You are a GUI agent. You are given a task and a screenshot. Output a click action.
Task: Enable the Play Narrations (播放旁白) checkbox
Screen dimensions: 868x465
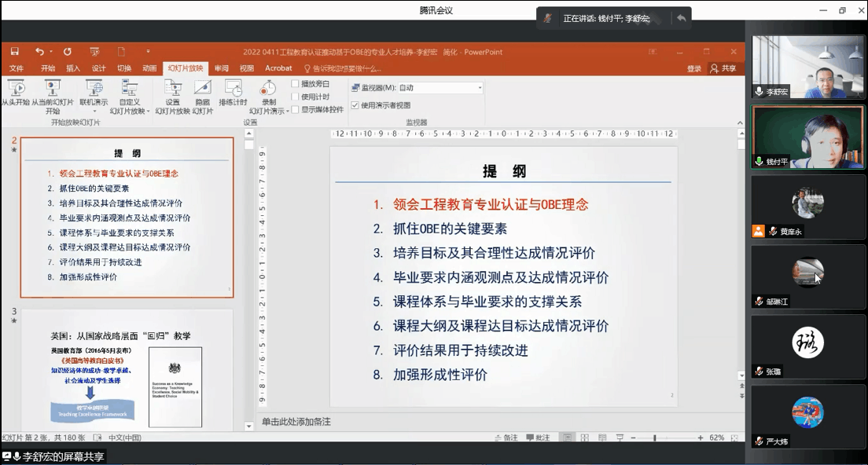(x=296, y=84)
